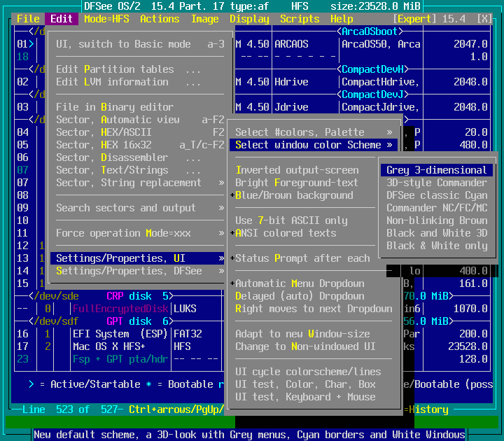Click ArcaOSboot disk label
504x441 pixels.
(370, 31)
